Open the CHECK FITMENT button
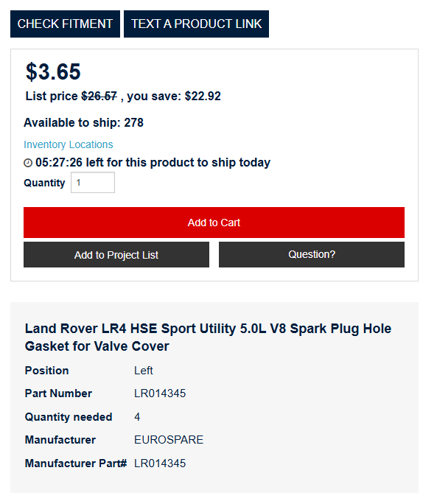The height and width of the screenshot is (504, 423). [65, 24]
